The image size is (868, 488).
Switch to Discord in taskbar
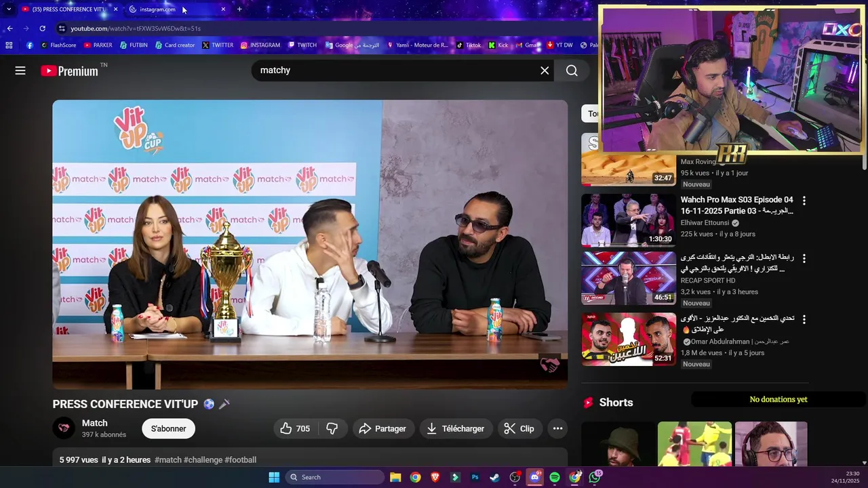click(535, 477)
